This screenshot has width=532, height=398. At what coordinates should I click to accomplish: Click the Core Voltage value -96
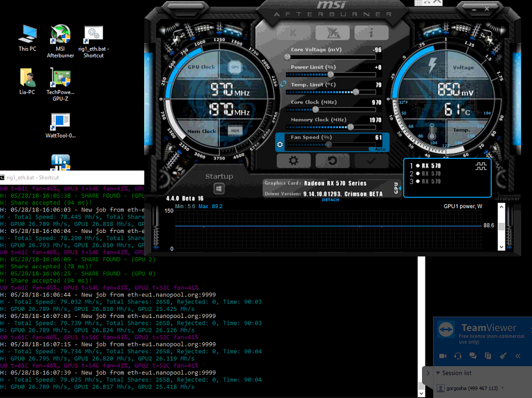point(377,50)
